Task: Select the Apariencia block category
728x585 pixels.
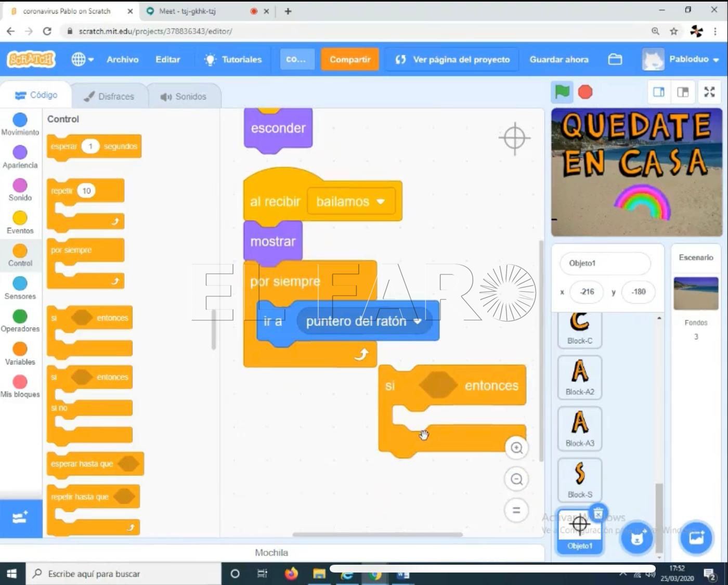Action: [20, 157]
